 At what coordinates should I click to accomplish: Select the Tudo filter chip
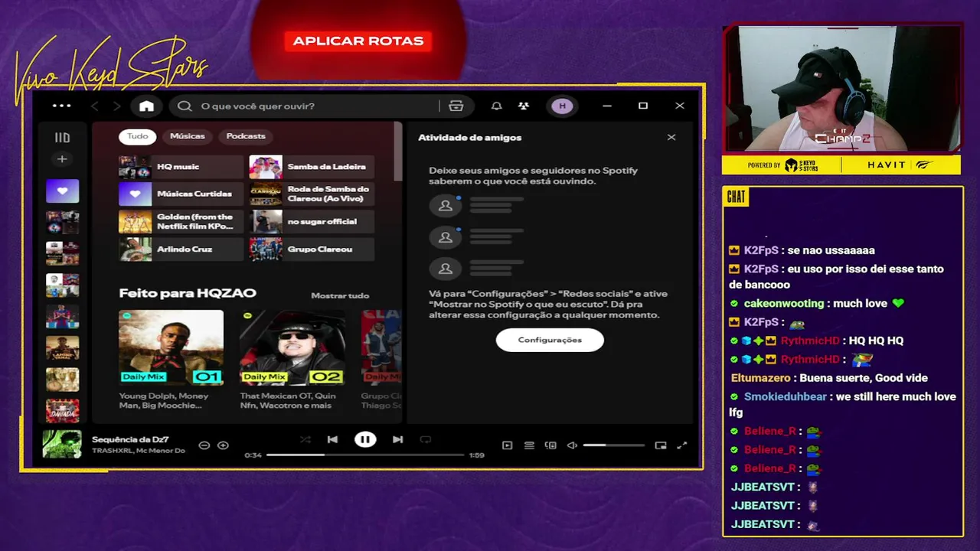click(138, 136)
